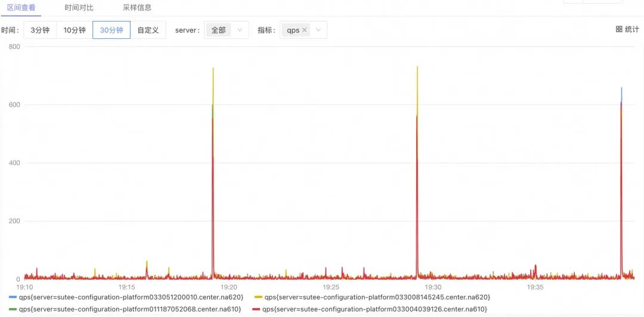The height and width of the screenshot is (317, 644).
Task: Click the 19:25 x-axis time label
Action: click(330, 287)
